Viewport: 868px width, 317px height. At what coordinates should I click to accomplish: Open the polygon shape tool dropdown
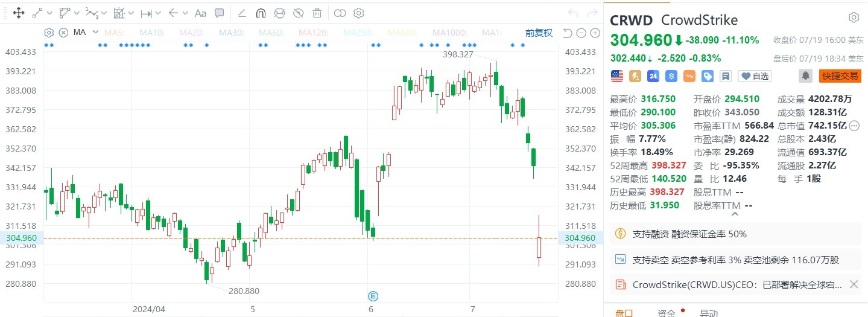[x=77, y=13]
